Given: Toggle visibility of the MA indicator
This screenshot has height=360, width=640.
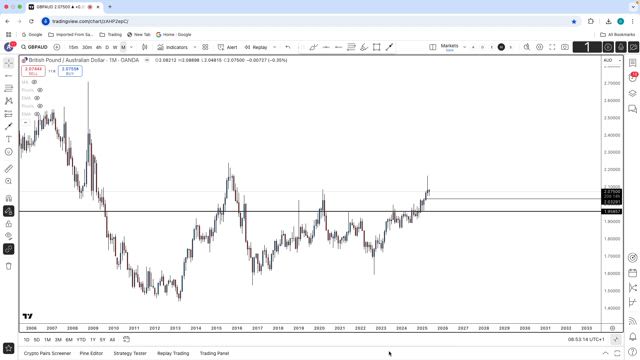Looking at the screenshot, I should pyautogui.click(x=34, y=82).
